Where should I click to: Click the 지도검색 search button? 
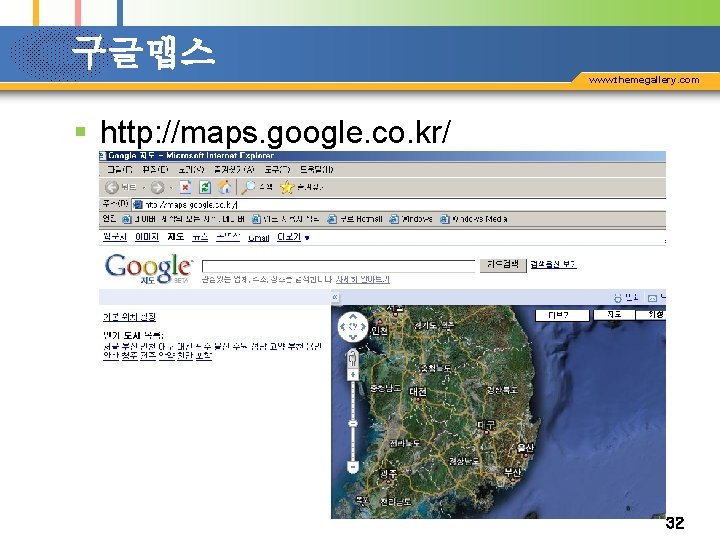point(503,265)
